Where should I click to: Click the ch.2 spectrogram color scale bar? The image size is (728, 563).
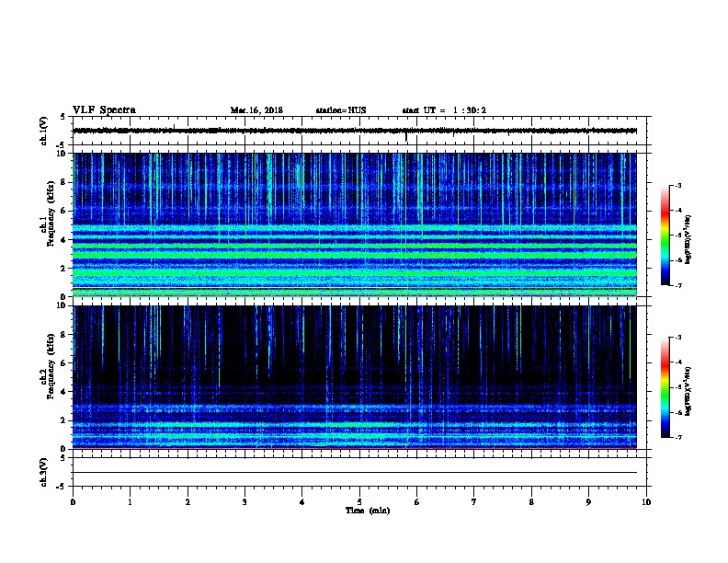click(665, 387)
